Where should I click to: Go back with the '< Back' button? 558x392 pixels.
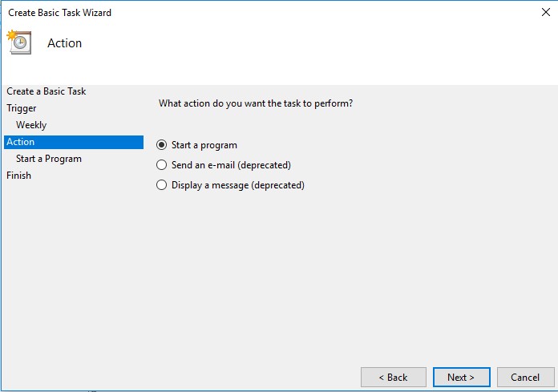[393, 378]
